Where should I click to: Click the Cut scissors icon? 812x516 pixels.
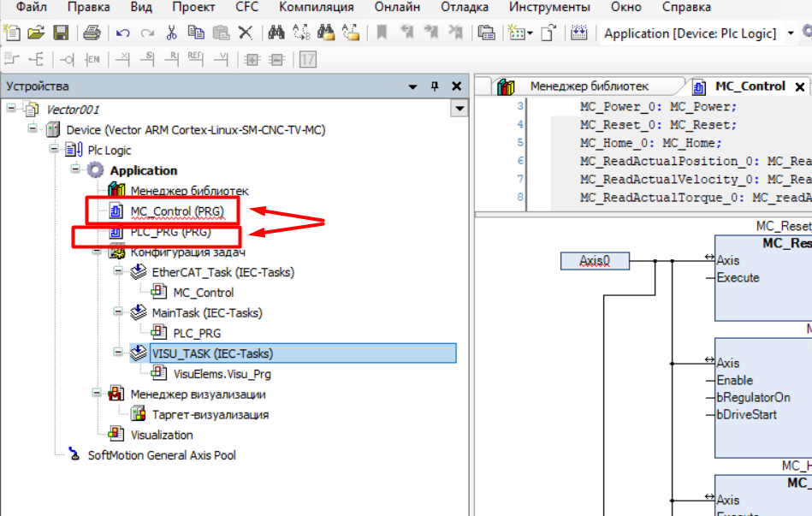pyautogui.click(x=171, y=33)
